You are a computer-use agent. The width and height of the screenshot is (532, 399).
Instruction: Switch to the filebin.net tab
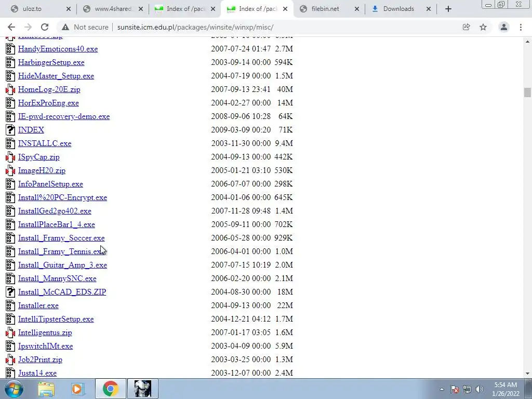click(325, 9)
